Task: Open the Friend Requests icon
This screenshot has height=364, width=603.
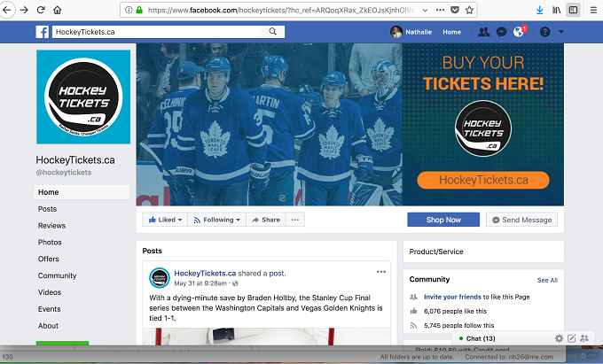Action: pos(484,32)
